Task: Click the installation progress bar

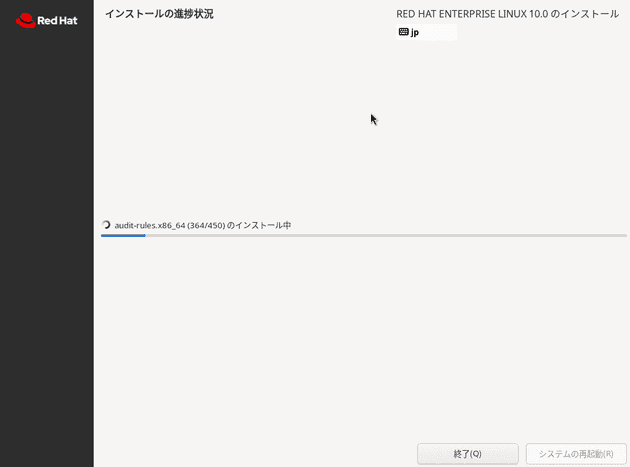Action: (364, 236)
